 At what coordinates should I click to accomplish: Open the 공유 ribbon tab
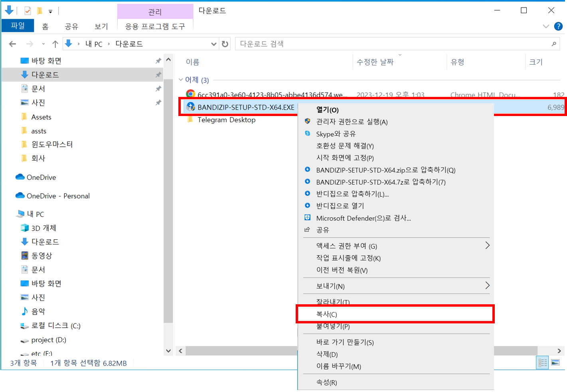click(x=71, y=26)
